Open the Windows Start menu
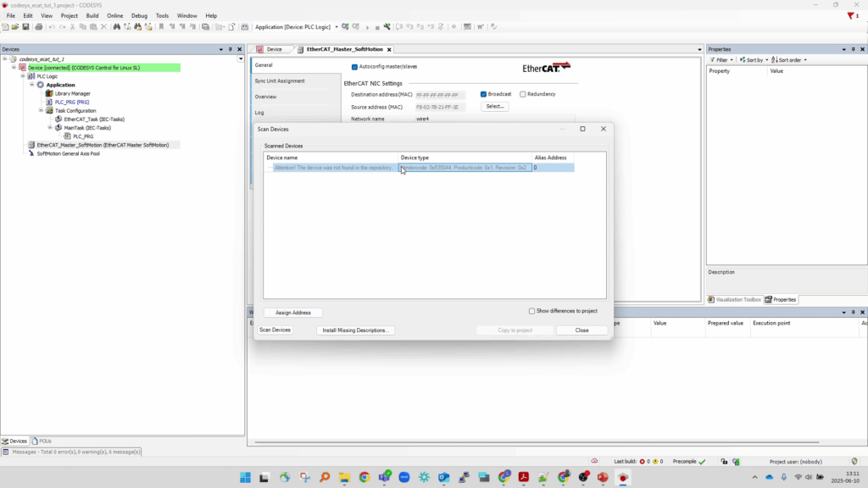 click(x=245, y=478)
